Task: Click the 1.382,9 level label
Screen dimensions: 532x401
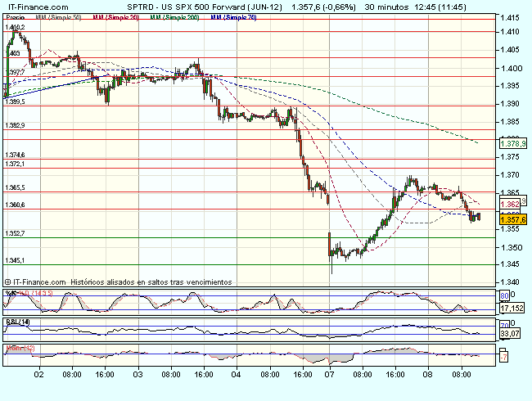Action: (15, 125)
